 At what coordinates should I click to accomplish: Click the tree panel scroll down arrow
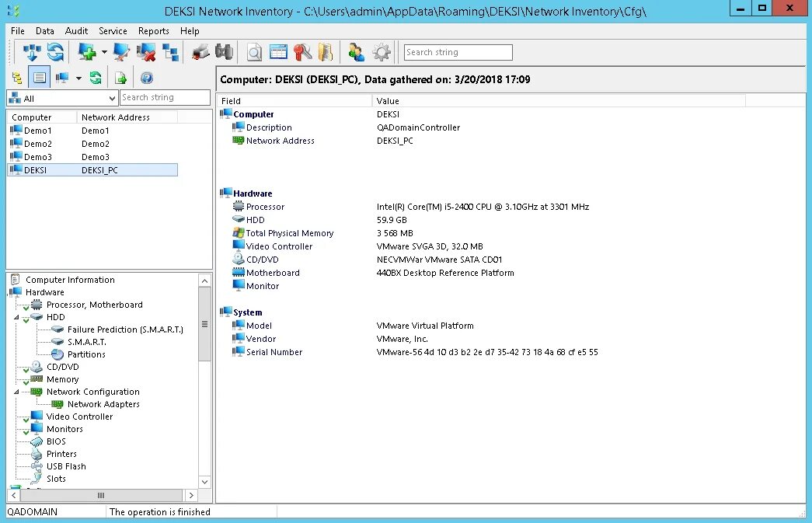(x=204, y=482)
